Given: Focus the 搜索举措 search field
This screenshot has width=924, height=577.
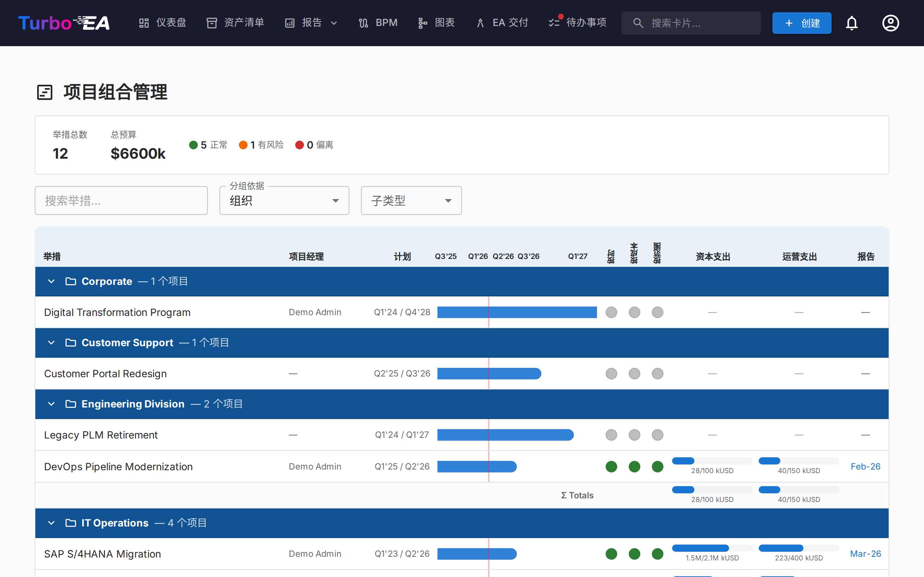Looking at the screenshot, I should point(121,201).
